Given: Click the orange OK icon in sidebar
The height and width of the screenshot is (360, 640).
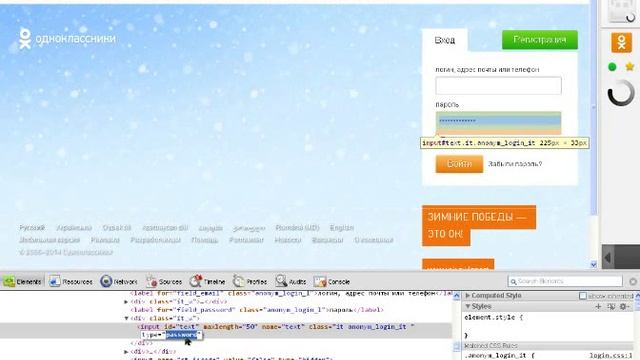Looking at the screenshot, I should point(621,42).
